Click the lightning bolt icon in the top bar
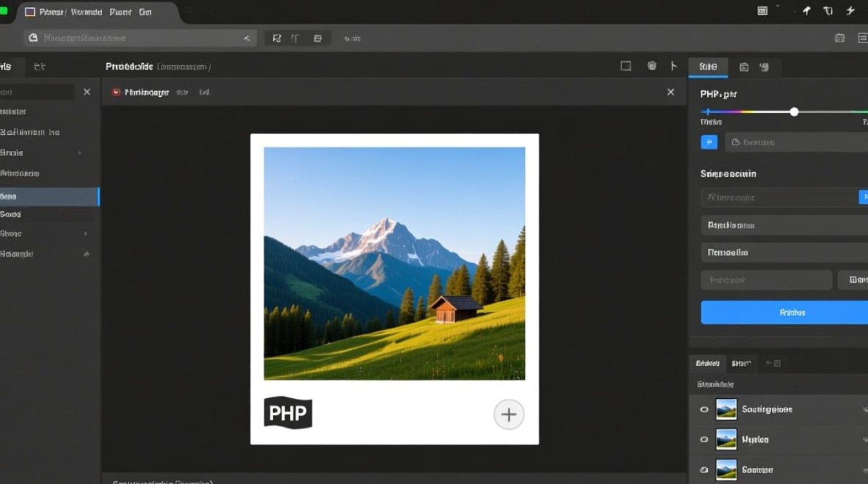868x484 pixels. (x=850, y=11)
